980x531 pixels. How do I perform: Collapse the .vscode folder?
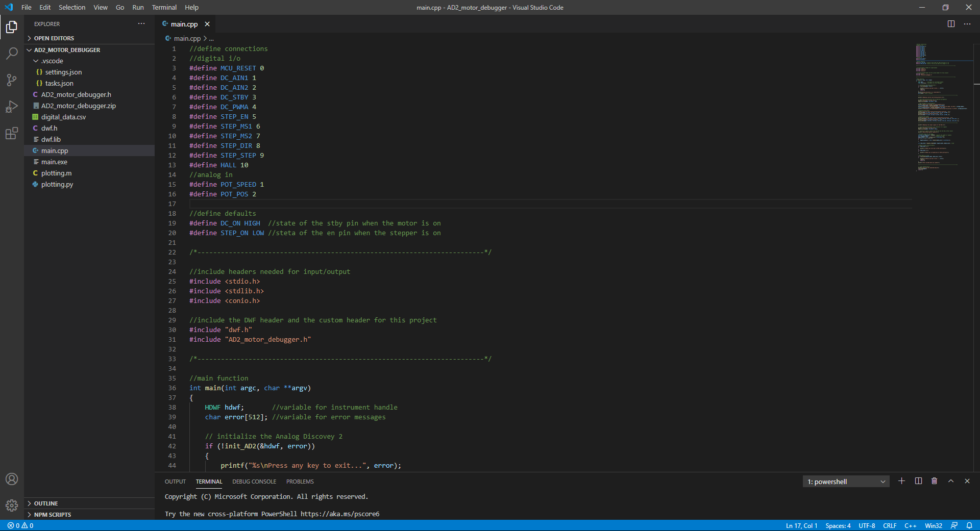pos(89,61)
